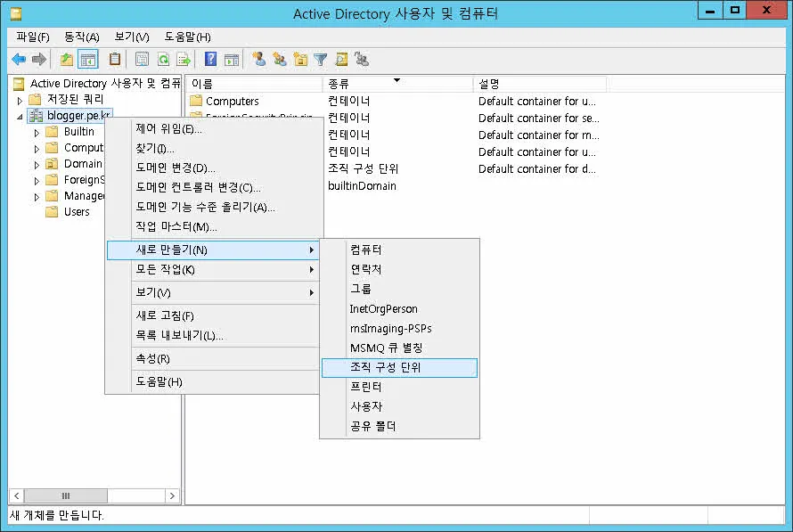The image size is (793, 532).
Task: Click the Forward navigation arrow icon
Action: pyautogui.click(x=38, y=59)
